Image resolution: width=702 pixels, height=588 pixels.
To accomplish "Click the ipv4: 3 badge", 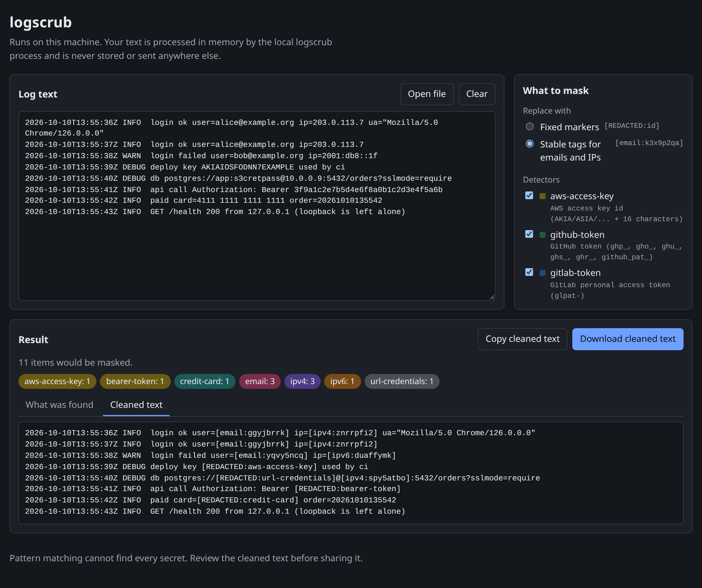I will (302, 381).
